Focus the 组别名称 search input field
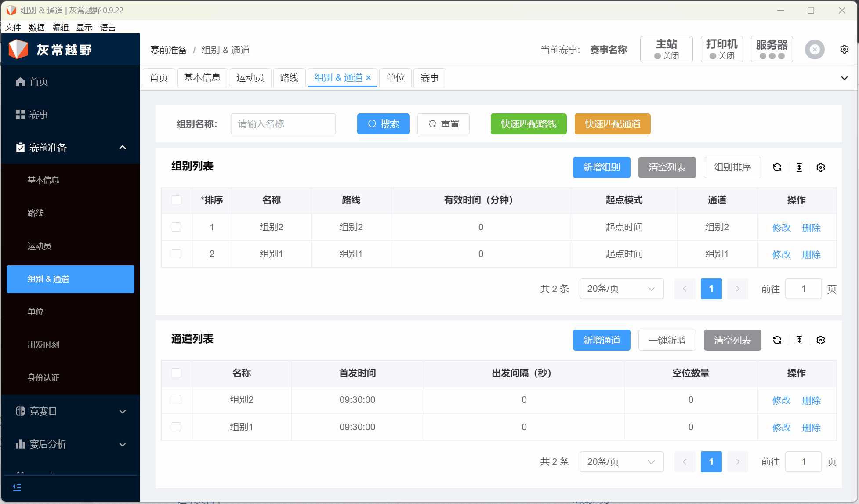 point(283,124)
